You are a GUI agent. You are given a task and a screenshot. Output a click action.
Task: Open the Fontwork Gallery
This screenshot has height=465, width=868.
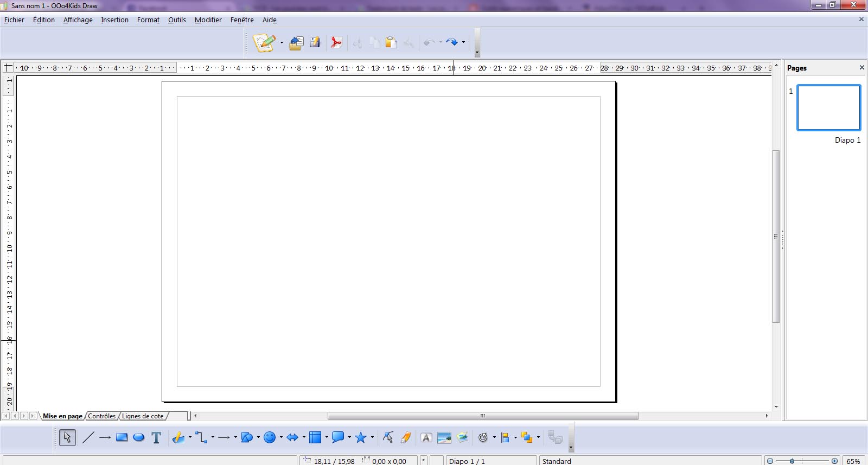pyautogui.click(x=426, y=437)
